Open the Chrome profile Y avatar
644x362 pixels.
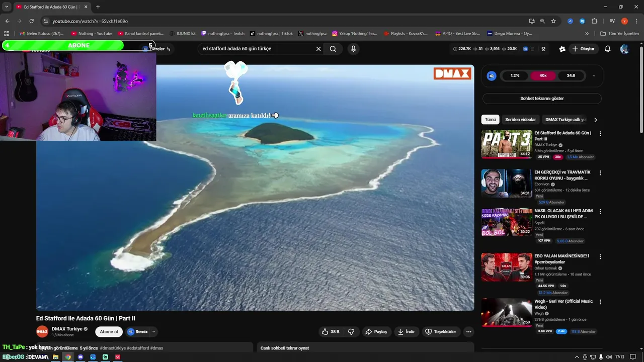point(624,21)
